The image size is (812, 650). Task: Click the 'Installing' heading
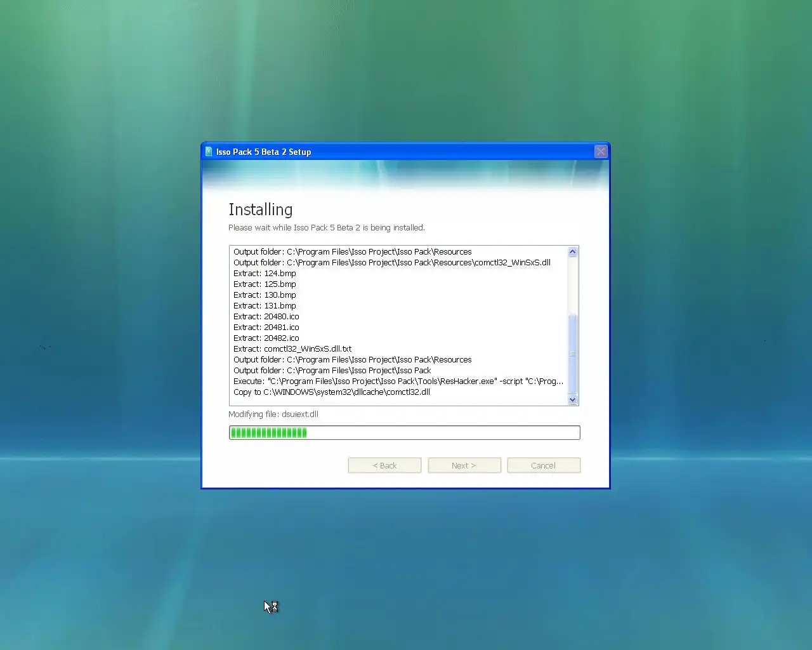click(261, 210)
